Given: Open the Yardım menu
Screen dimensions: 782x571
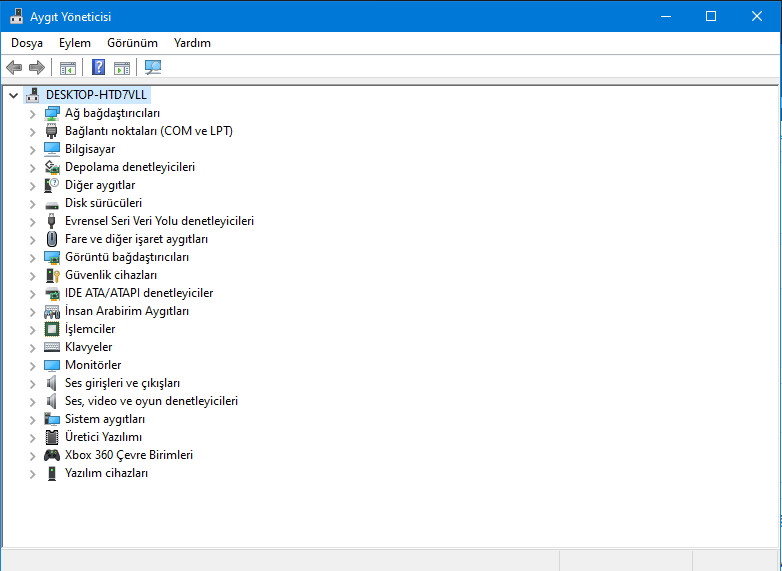Looking at the screenshot, I should pos(192,43).
